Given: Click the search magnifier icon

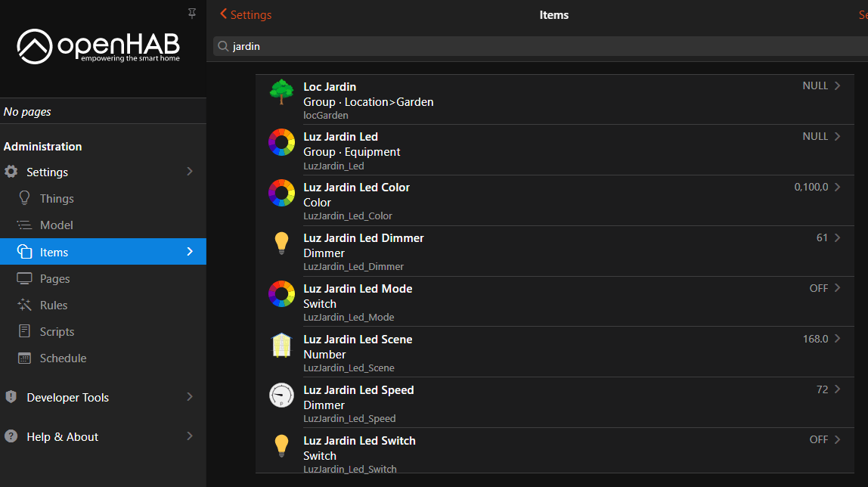Looking at the screenshot, I should [x=223, y=46].
